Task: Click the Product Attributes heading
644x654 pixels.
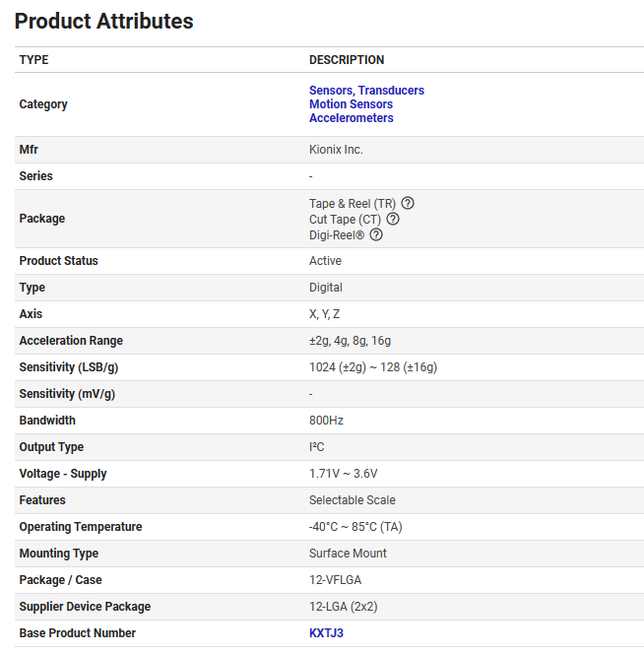Action: point(104,21)
